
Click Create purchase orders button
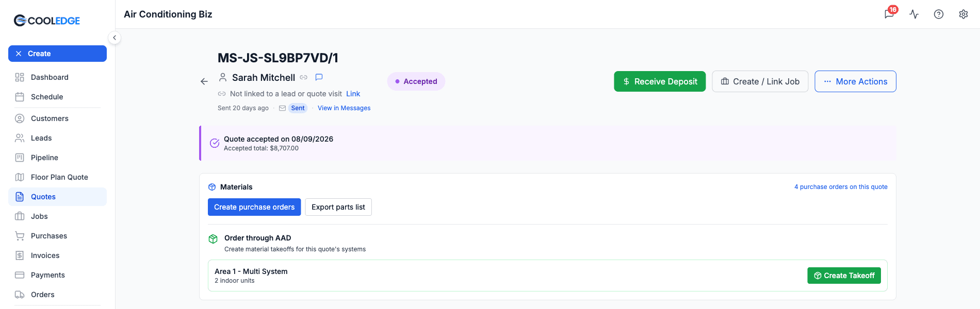[x=254, y=207]
